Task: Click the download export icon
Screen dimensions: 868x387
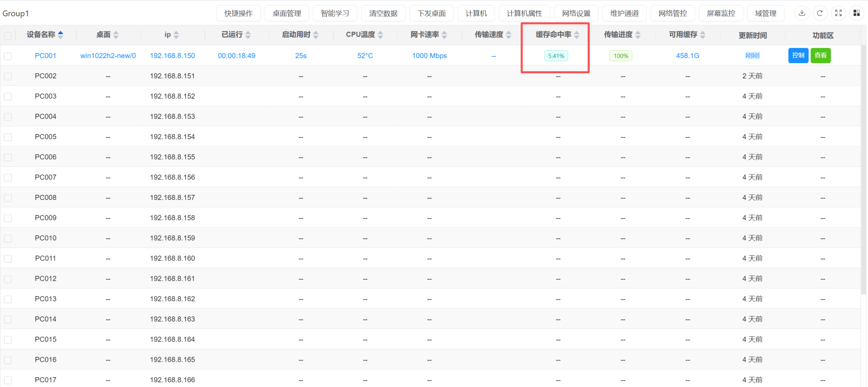Action: click(802, 13)
